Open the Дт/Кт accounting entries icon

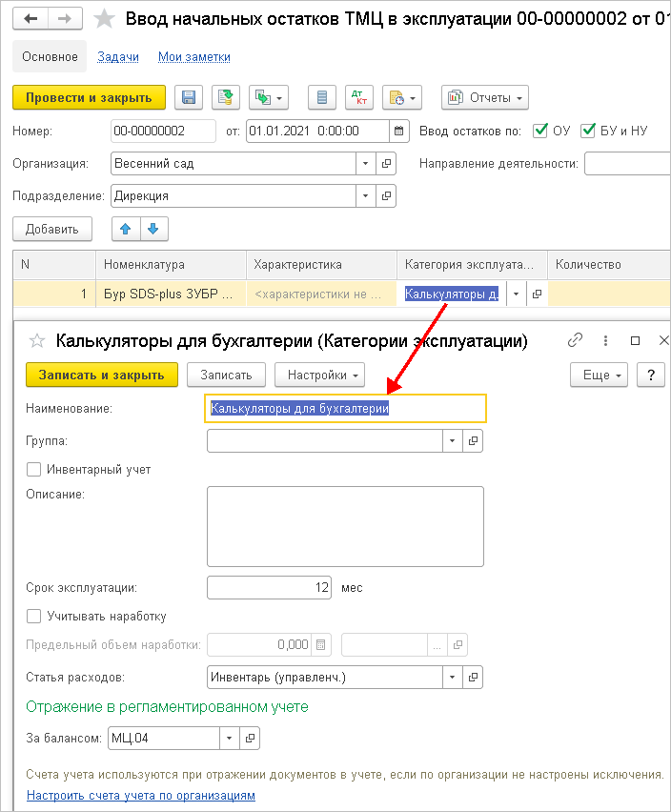[x=358, y=97]
